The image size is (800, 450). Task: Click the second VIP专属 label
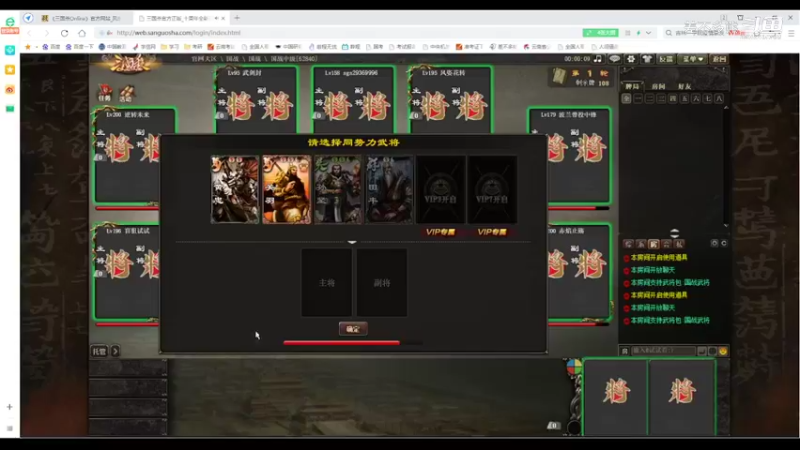[492, 232]
